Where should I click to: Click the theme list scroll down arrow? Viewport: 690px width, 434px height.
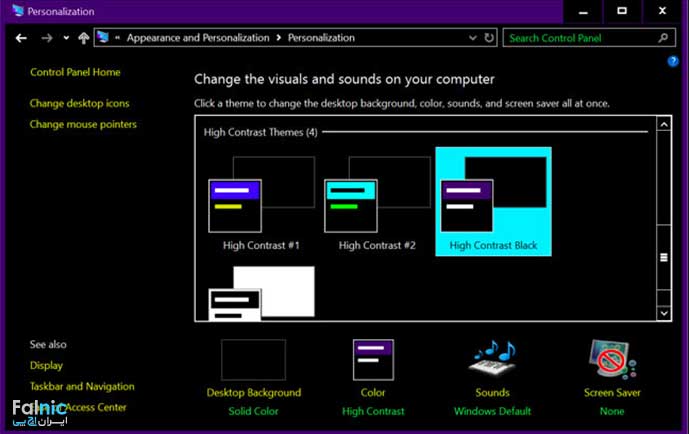pos(664,313)
